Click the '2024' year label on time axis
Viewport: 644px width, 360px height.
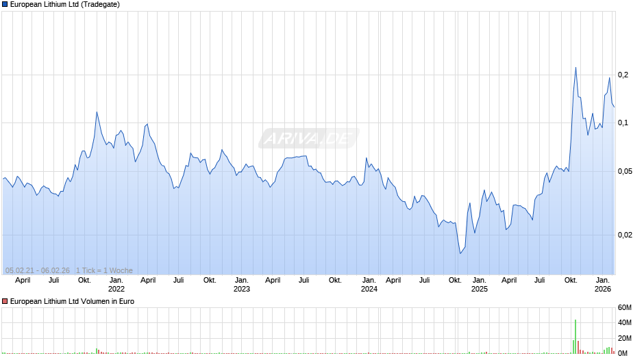[x=369, y=289]
